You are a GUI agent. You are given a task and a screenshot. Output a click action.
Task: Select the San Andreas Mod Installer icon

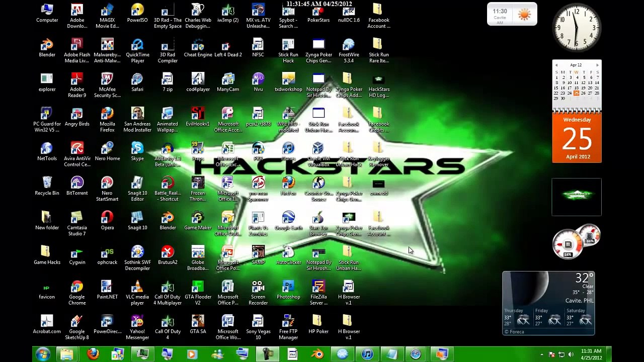point(137,120)
